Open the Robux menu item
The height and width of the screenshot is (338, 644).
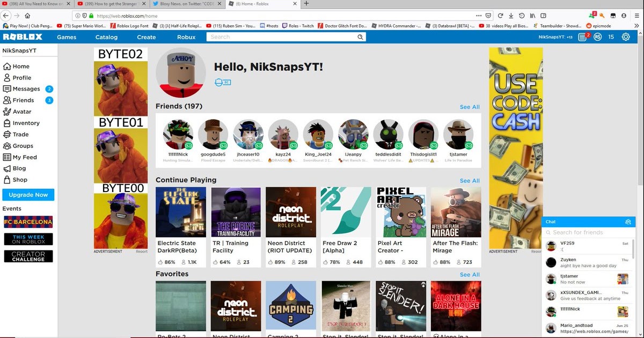coord(186,37)
